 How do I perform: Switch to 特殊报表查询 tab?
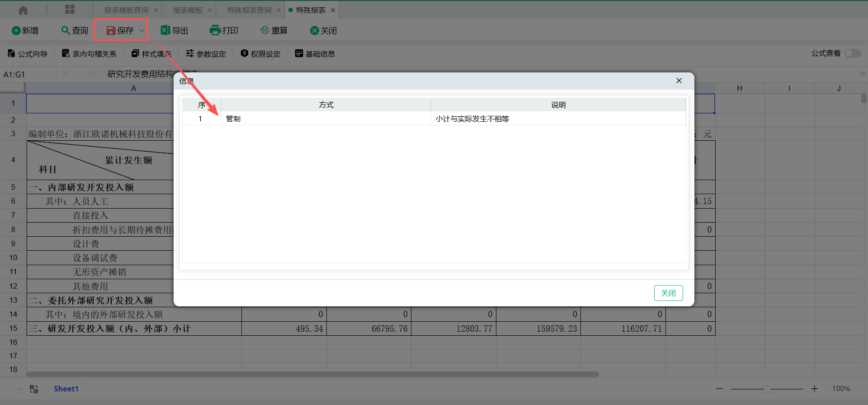[x=249, y=10]
